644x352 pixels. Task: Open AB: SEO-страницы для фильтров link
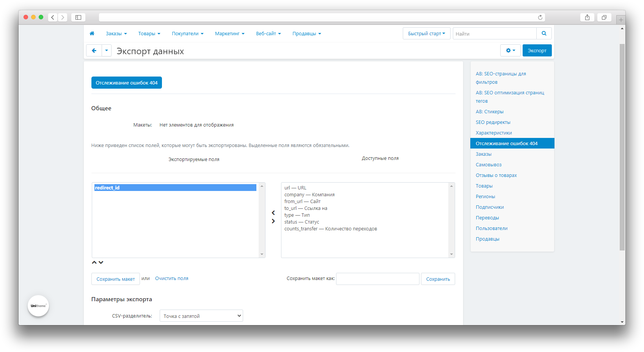(501, 78)
